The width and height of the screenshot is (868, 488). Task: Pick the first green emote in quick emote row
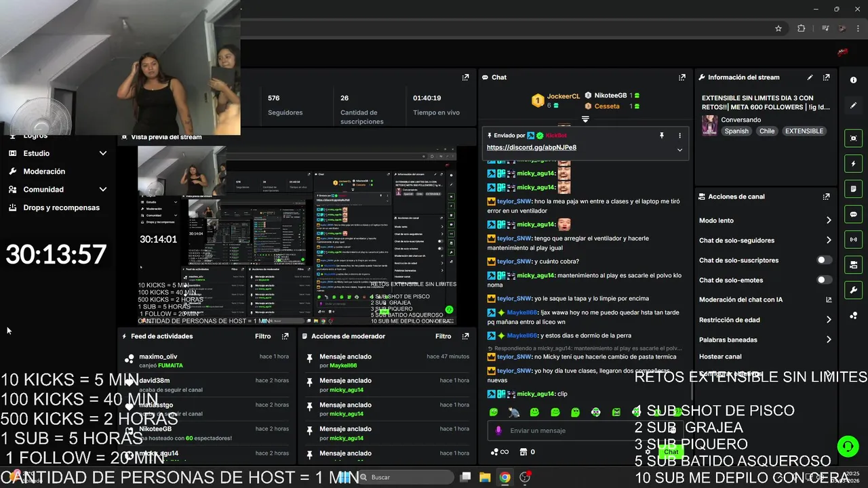[494, 412]
